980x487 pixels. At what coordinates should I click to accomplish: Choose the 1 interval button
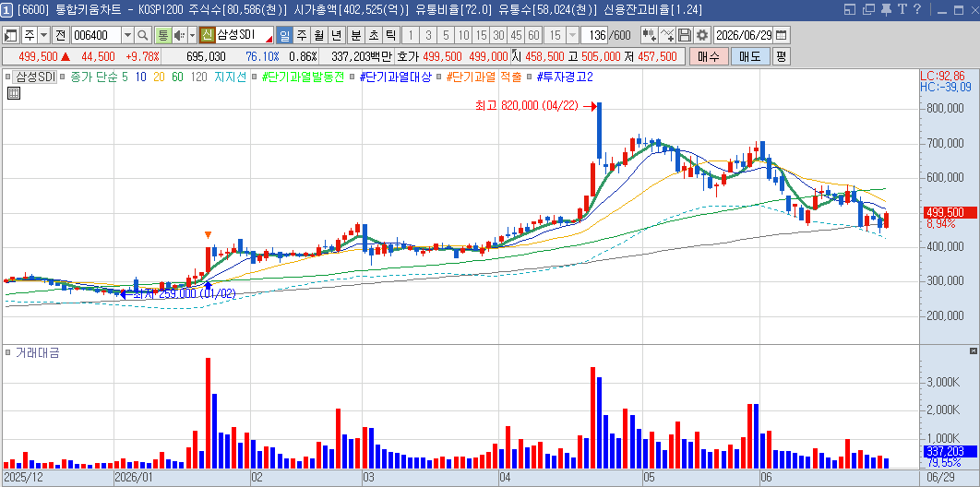tap(410, 35)
